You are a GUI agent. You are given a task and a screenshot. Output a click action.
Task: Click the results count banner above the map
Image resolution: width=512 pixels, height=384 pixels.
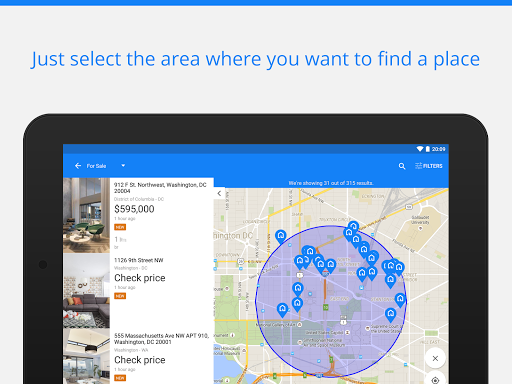click(x=331, y=183)
